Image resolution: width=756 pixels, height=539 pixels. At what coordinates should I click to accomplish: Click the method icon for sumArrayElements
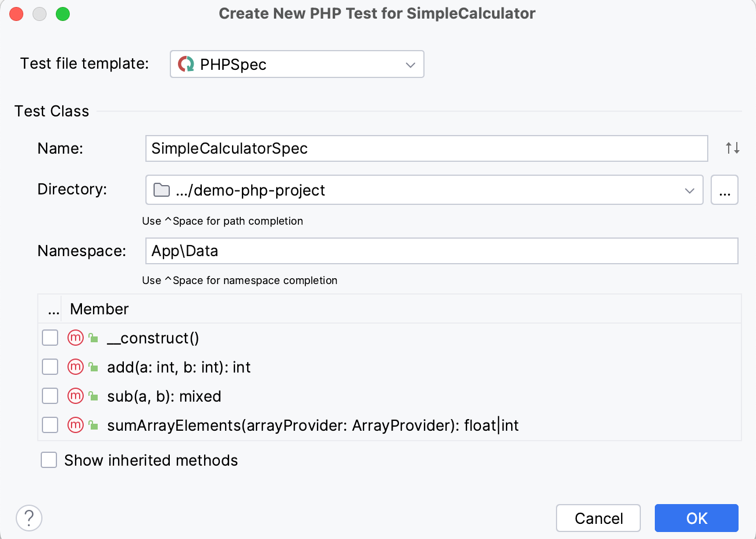(x=76, y=425)
